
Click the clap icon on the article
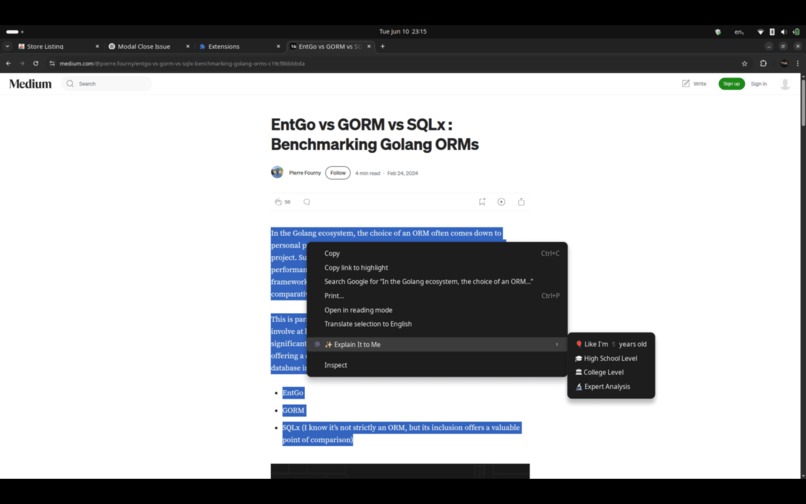(x=278, y=202)
